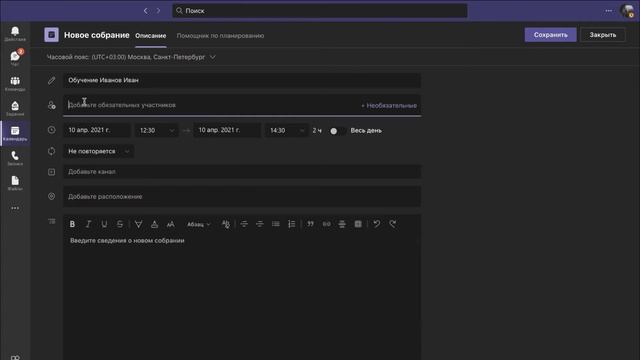640x360 pixels.
Task: Open the font color picker
Action: click(154, 224)
